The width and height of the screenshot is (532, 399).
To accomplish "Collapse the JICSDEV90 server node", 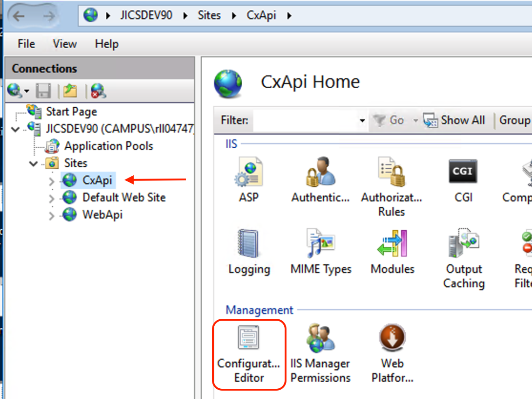I will pos(15,129).
